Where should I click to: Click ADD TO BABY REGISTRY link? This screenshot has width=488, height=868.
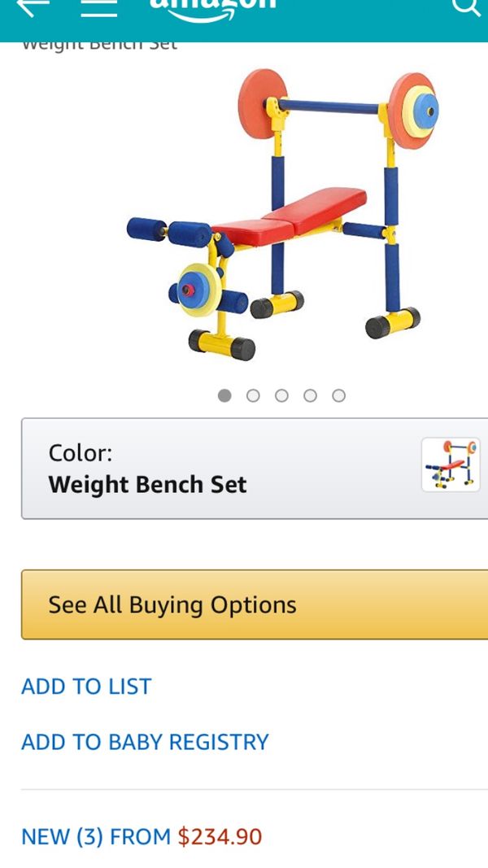(145, 742)
